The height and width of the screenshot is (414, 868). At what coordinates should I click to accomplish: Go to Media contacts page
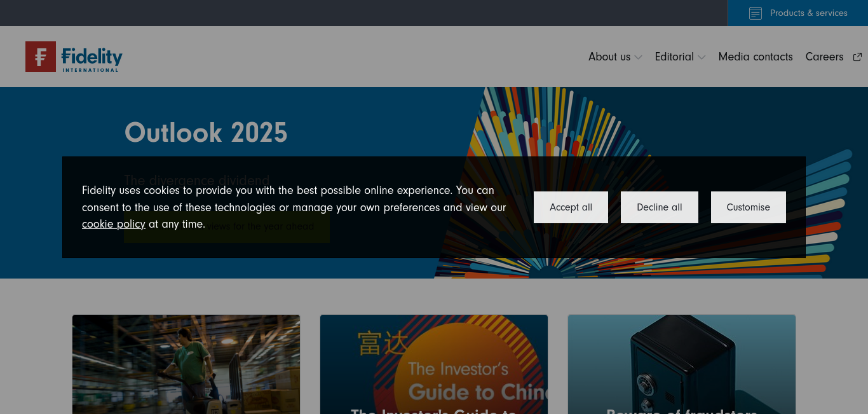(x=756, y=57)
